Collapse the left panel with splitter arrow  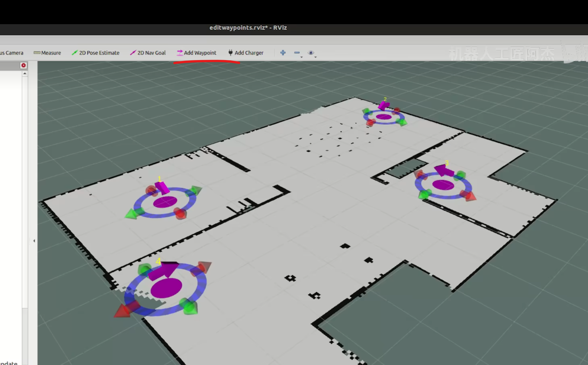tap(34, 241)
